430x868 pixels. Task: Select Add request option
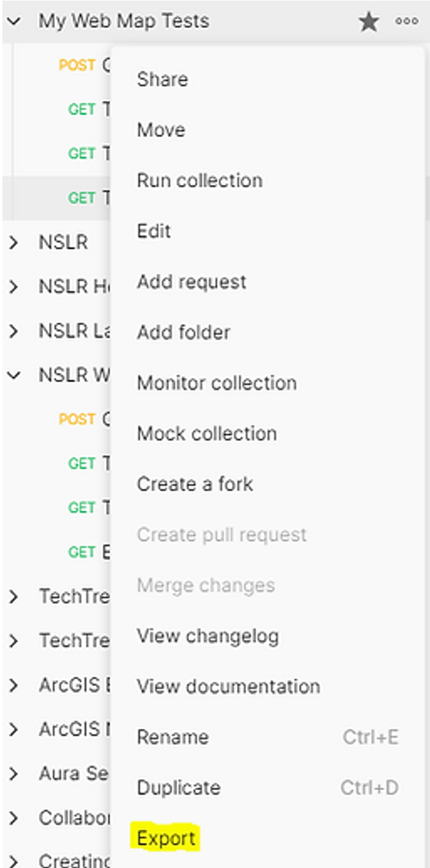coord(192,282)
